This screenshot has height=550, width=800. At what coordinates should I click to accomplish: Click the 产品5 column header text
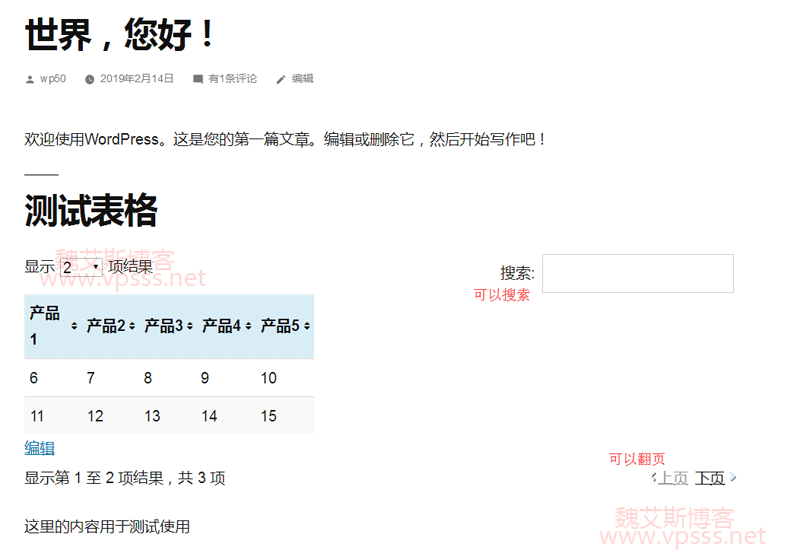pos(280,326)
